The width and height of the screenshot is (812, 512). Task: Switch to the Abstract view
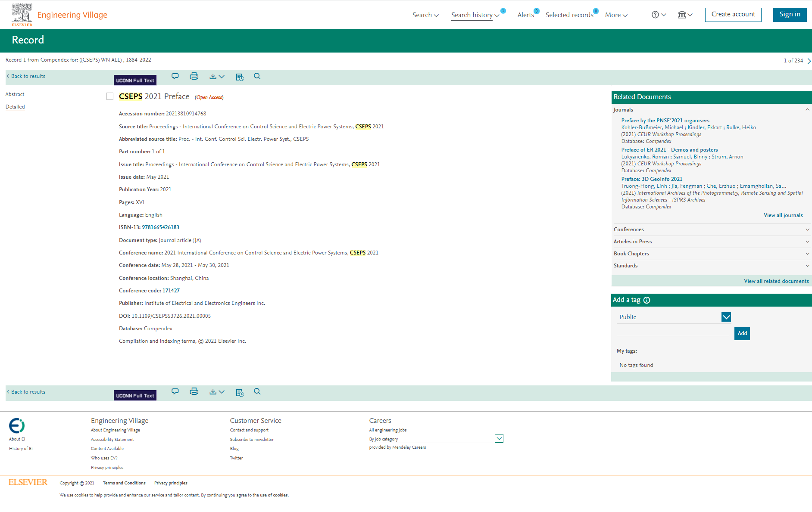(15, 94)
